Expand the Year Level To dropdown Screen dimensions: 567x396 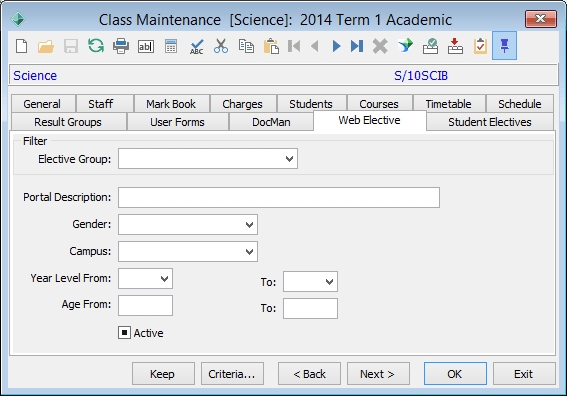pyautogui.click(x=329, y=282)
